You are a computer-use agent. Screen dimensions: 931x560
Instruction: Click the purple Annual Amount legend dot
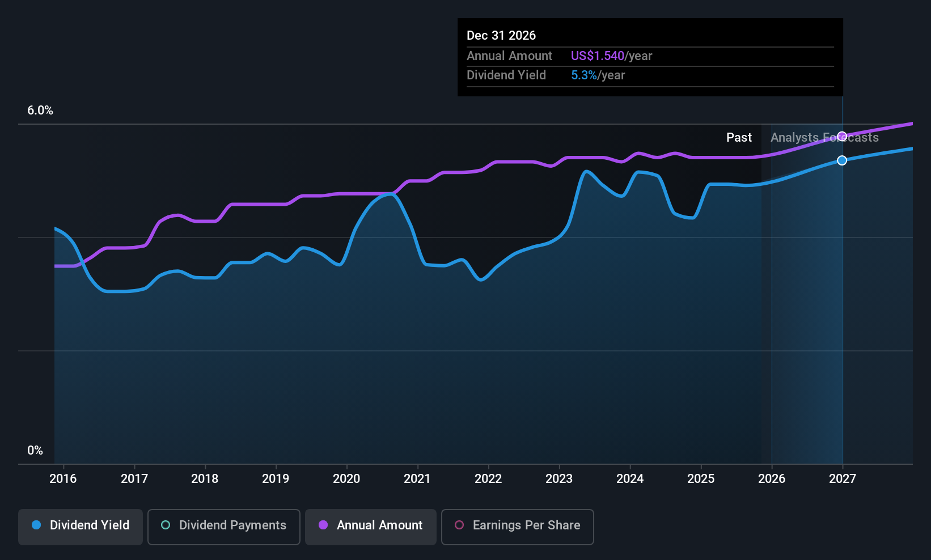coord(323,525)
